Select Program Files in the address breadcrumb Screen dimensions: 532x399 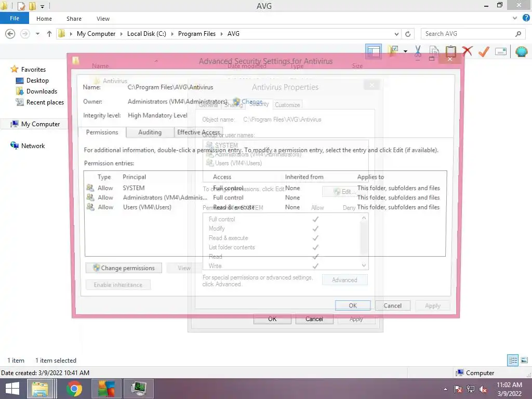[x=197, y=34]
